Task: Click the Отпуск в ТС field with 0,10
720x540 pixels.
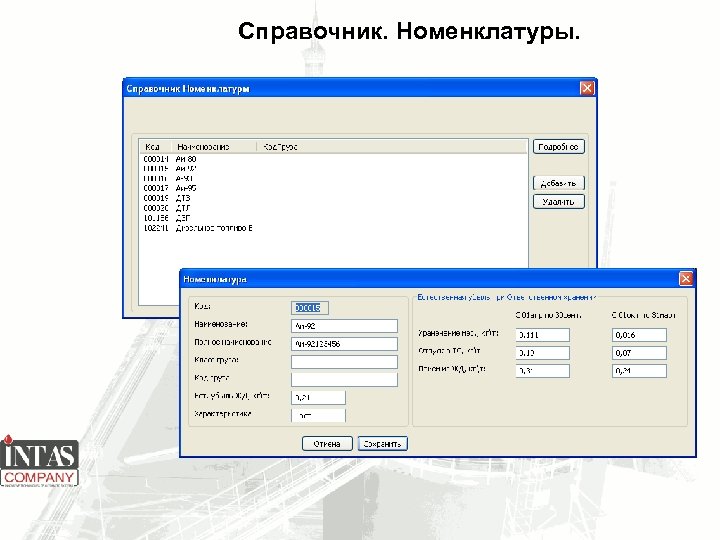Action: pos(543,353)
